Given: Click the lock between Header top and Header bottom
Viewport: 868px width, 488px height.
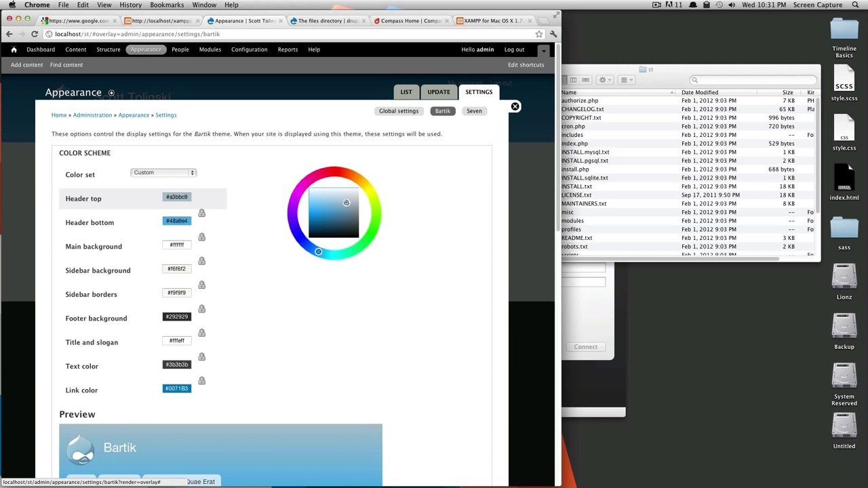Looking at the screenshot, I should (201, 213).
